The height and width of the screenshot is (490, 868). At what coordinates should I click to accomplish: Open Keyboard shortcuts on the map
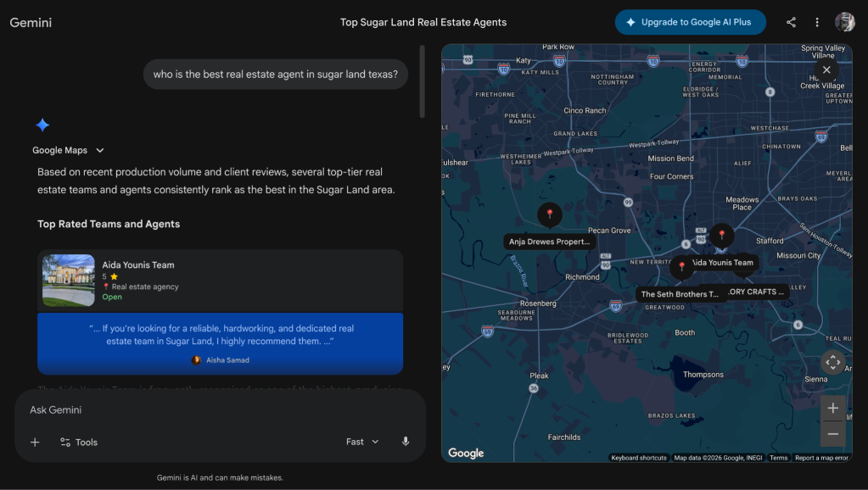point(639,458)
